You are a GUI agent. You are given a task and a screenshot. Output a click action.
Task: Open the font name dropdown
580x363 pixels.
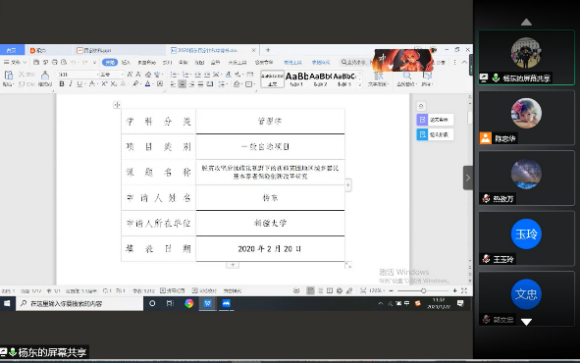(78, 74)
